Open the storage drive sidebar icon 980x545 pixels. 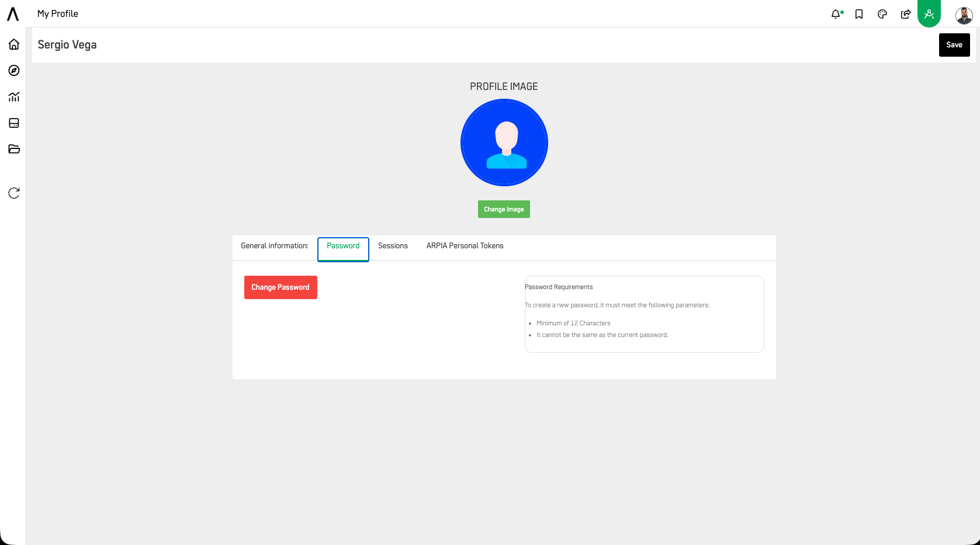(14, 123)
